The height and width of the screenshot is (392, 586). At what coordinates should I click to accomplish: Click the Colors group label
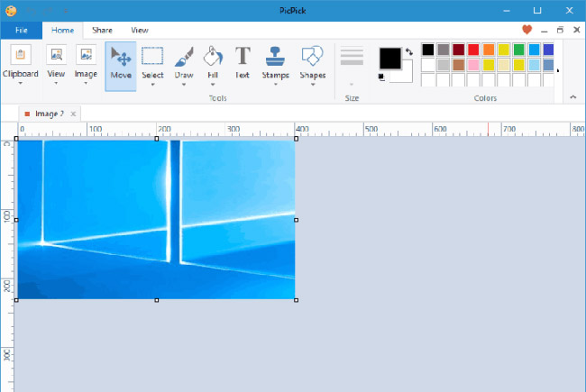(485, 98)
